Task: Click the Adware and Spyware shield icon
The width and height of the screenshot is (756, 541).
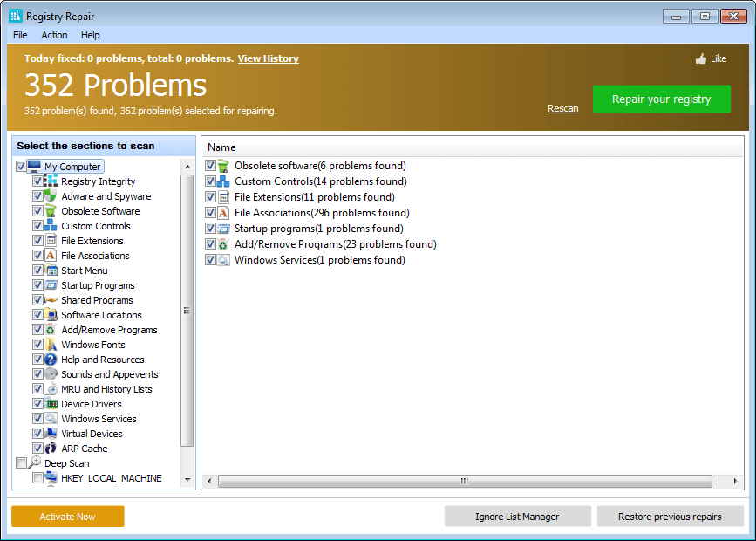Action: click(x=51, y=196)
